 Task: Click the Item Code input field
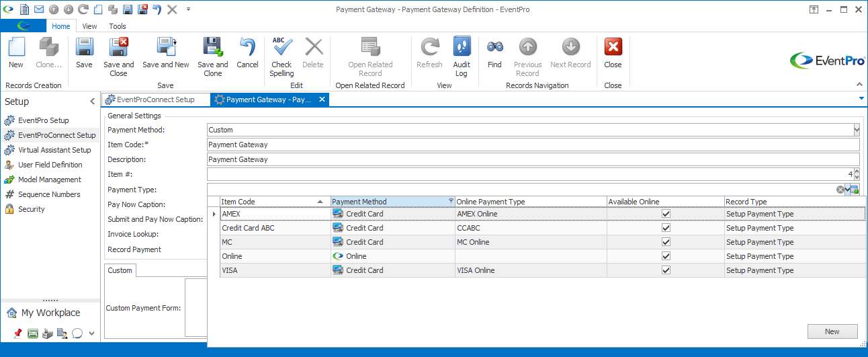[533, 145]
